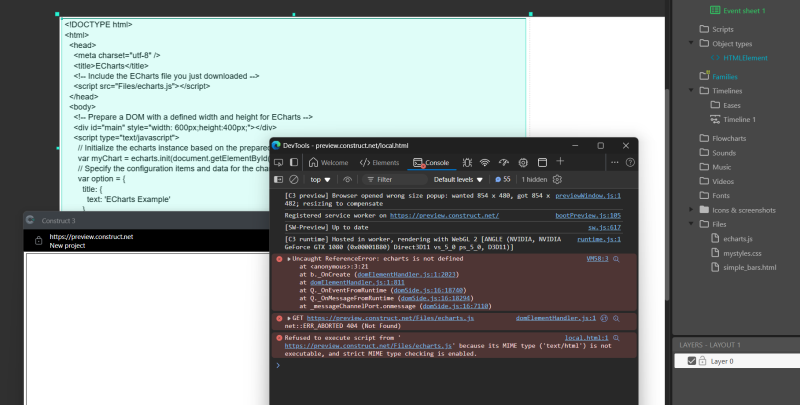Open VM58:3 source link
The image size is (800, 405).
[597, 259]
